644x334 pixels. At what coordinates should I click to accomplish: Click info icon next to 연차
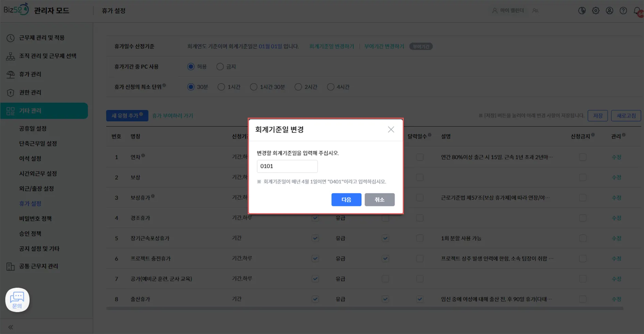(143, 156)
